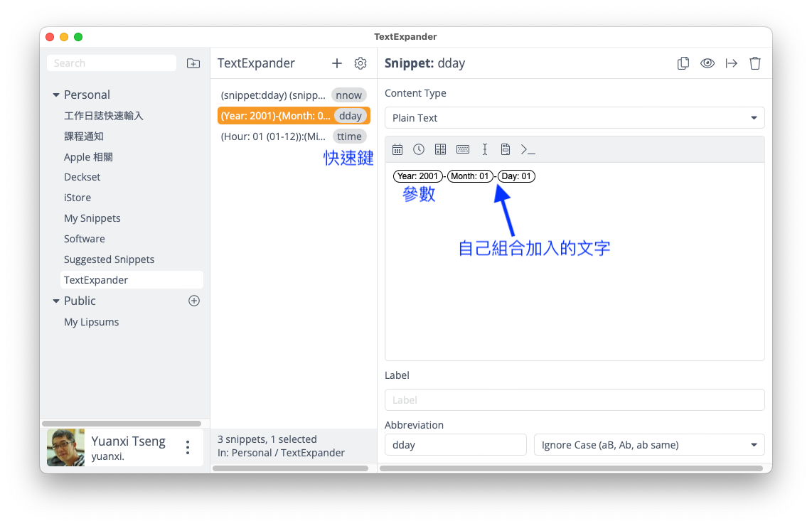
Task: Select 工作日誌快速輸入 group
Action: click(104, 115)
